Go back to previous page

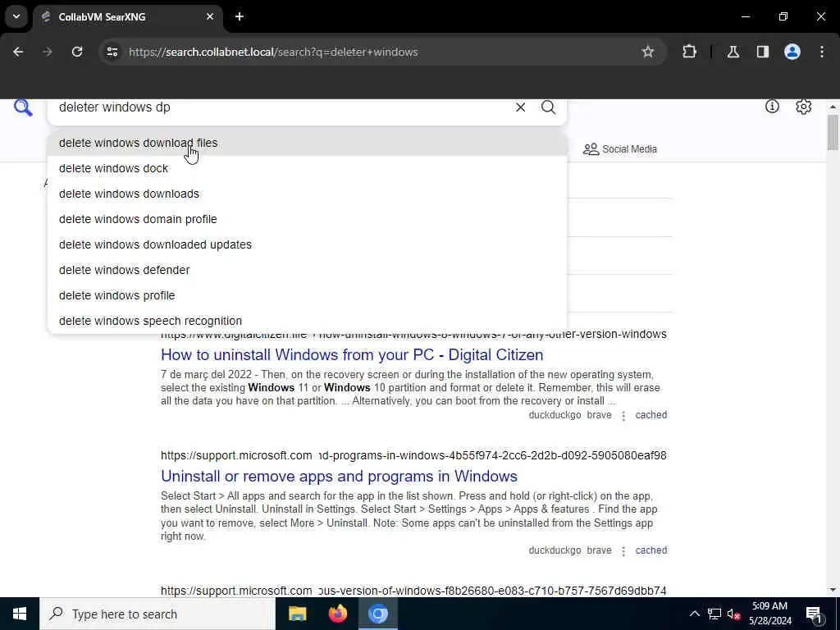(18, 52)
